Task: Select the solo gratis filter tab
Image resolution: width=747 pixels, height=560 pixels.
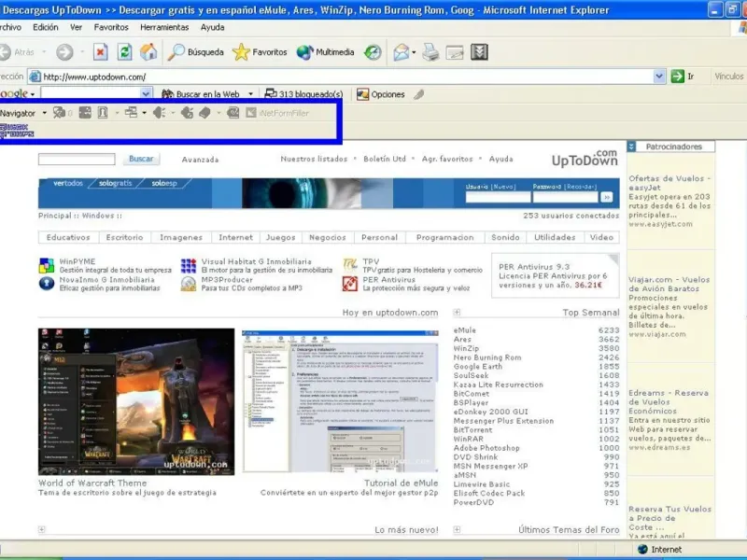Action: (x=117, y=183)
